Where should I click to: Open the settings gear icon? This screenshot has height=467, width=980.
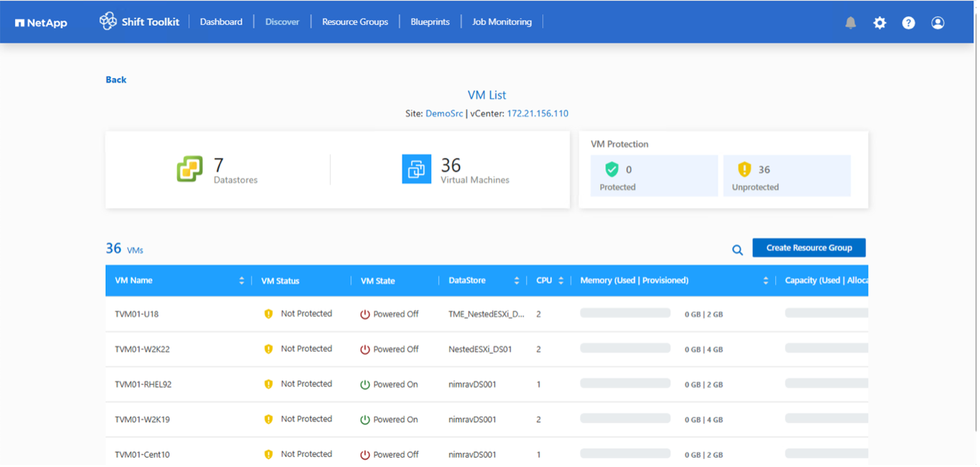879,23
